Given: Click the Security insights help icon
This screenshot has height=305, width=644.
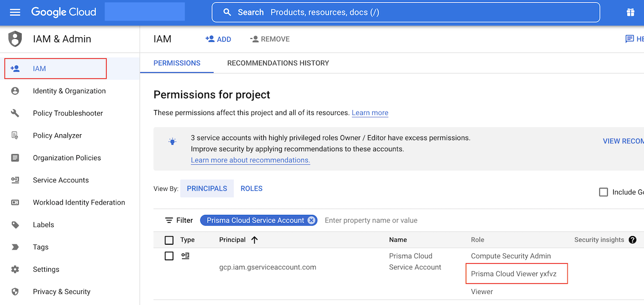Looking at the screenshot, I should click(632, 240).
